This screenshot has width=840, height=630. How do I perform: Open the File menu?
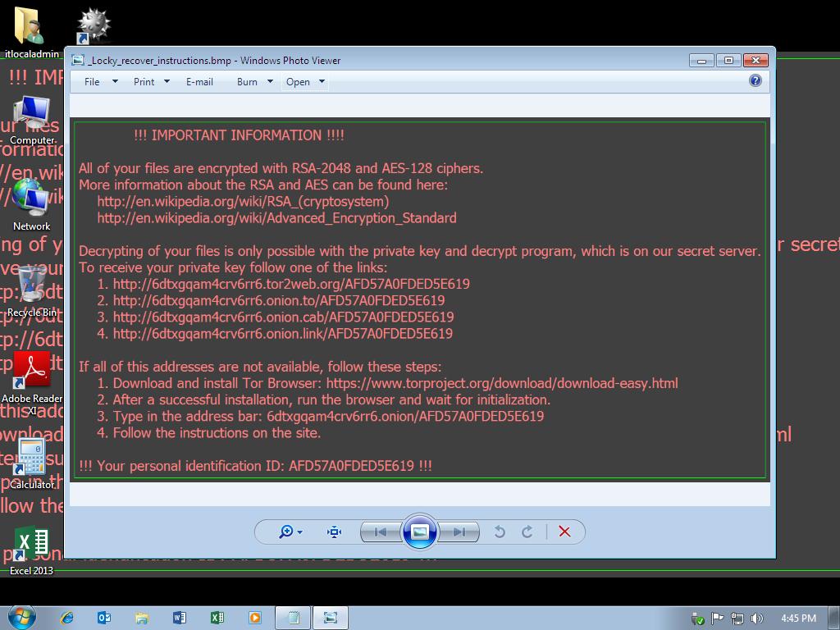tap(94, 81)
